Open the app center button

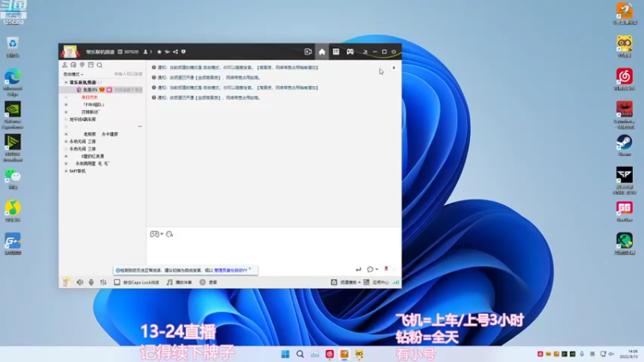click(376, 282)
